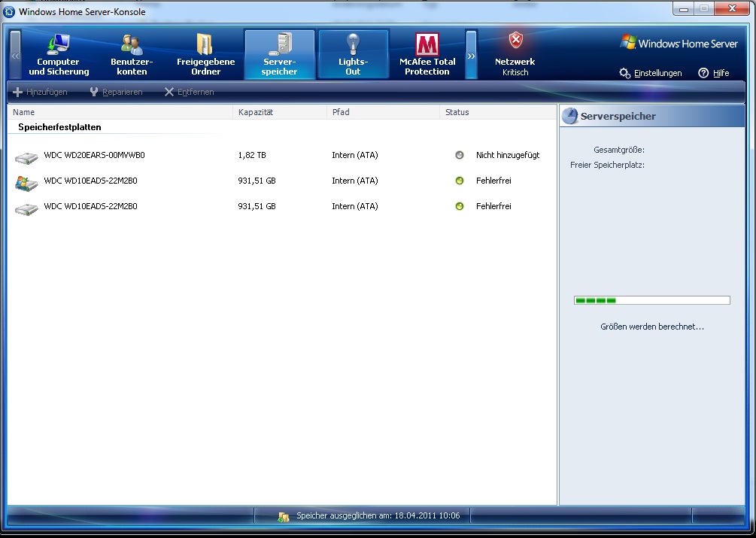Select the Serverspeicher tab

click(280, 54)
